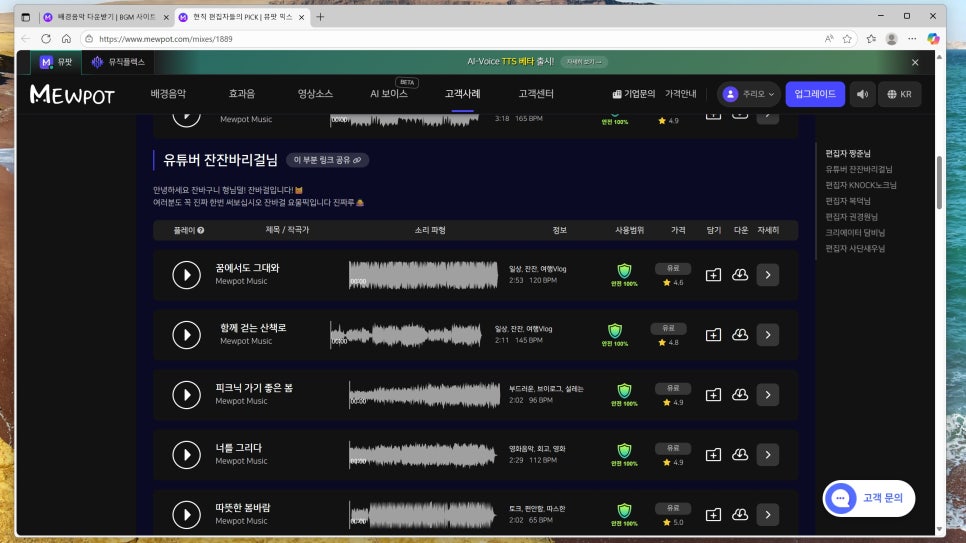The height and width of the screenshot is (543, 966).
Task: Jump to 편집자 복덕님 section
Action: (x=848, y=201)
